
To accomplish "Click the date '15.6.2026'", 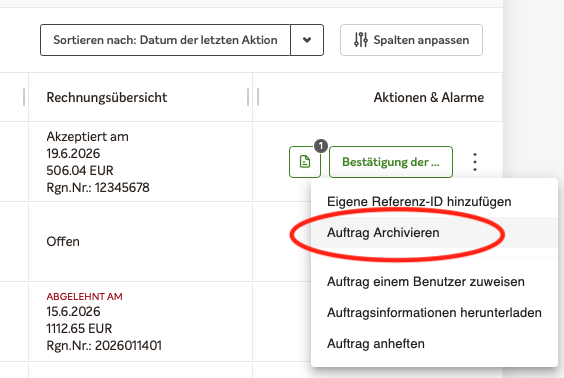I will (x=73, y=311).
